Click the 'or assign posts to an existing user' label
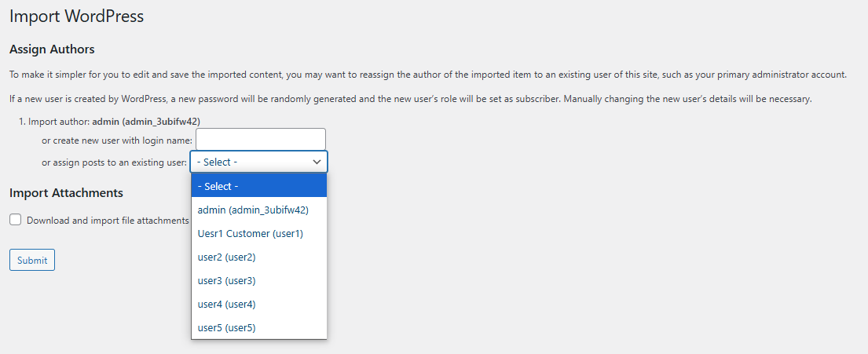 [x=115, y=162]
